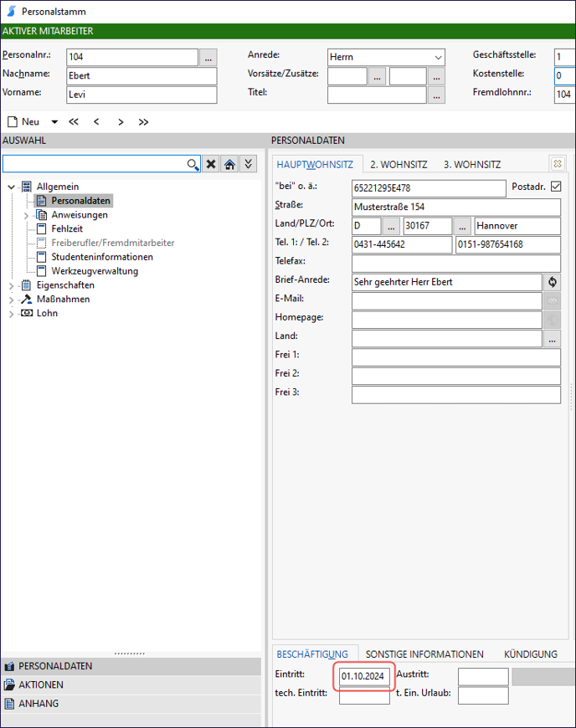Click the green icon right of 3. Wohnsitz tab
The image size is (576, 728).
pyautogui.click(x=558, y=164)
